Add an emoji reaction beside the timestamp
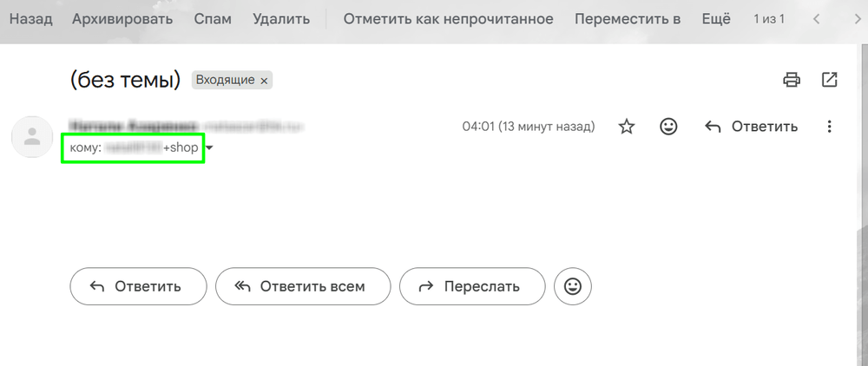This screenshot has height=366, width=868. tap(668, 127)
